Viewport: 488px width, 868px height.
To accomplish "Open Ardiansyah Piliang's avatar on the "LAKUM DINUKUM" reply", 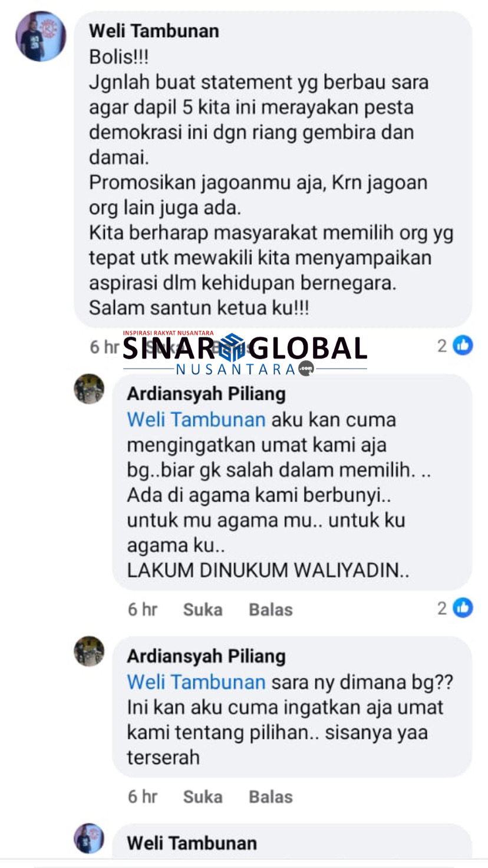I will pos(89,389).
